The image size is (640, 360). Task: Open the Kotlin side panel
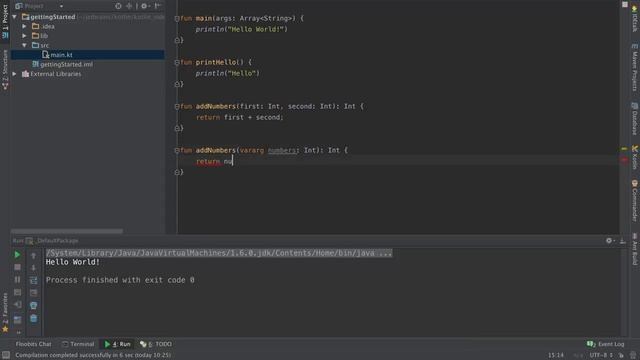pyautogui.click(x=635, y=157)
